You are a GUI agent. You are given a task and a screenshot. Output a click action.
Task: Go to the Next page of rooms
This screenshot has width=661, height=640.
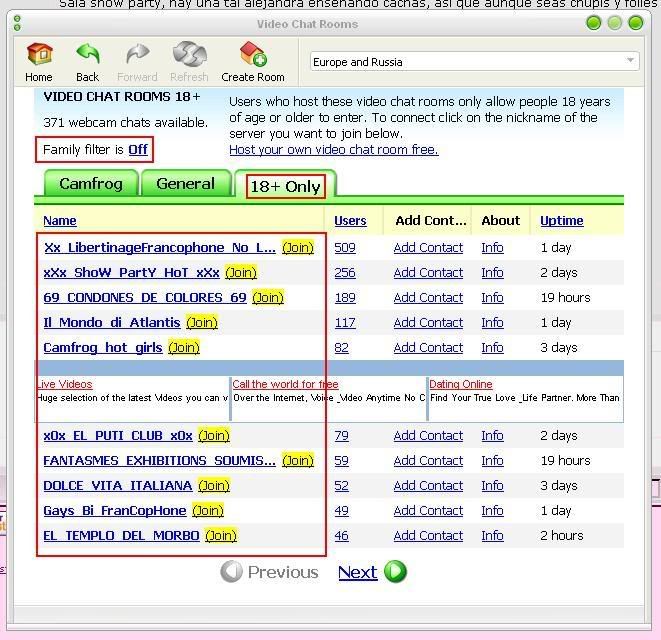point(357,572)
